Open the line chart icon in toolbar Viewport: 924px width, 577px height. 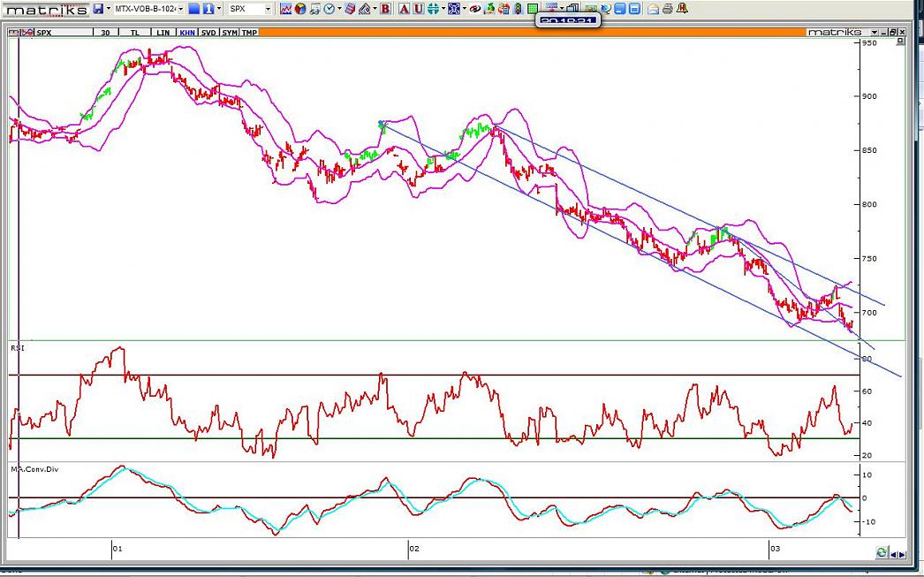[285, 9]
